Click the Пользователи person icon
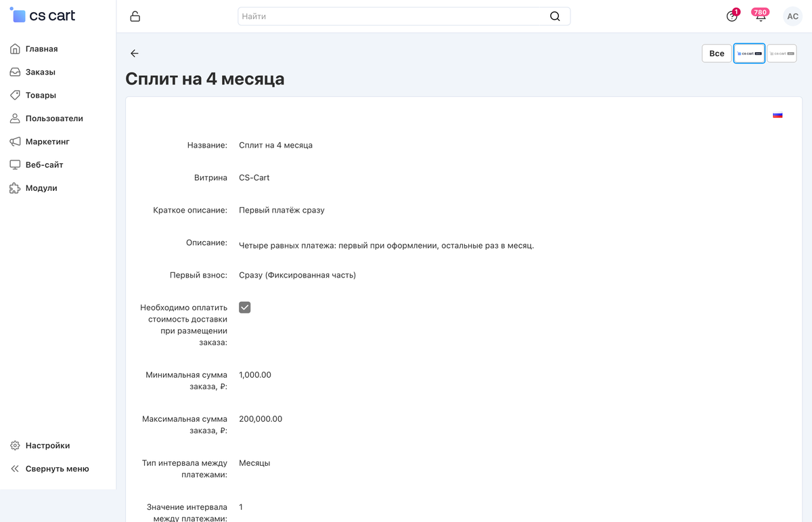812x522 pixels. point(15,118)
